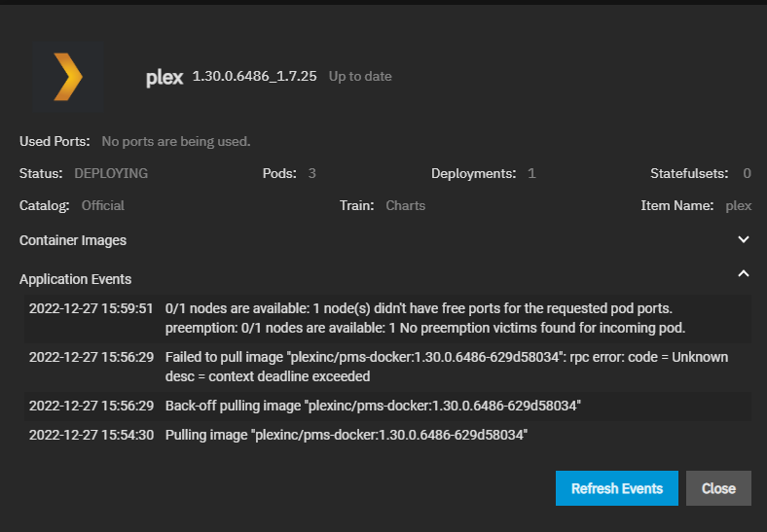Viewport: 767px width, 532px height.
Task: Click the Refresh Events button
Action: click(616, 488)
